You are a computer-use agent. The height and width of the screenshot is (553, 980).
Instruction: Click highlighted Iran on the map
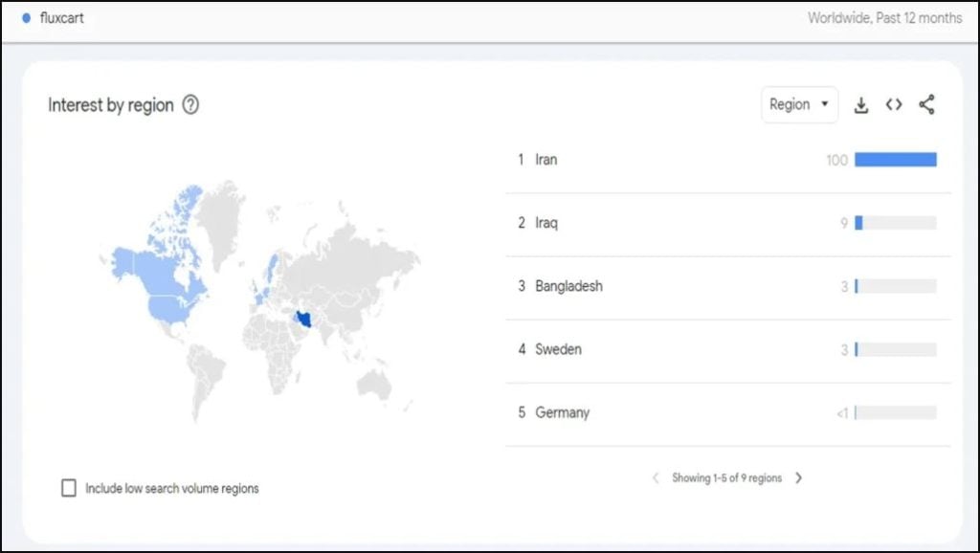tap(306, 319)
